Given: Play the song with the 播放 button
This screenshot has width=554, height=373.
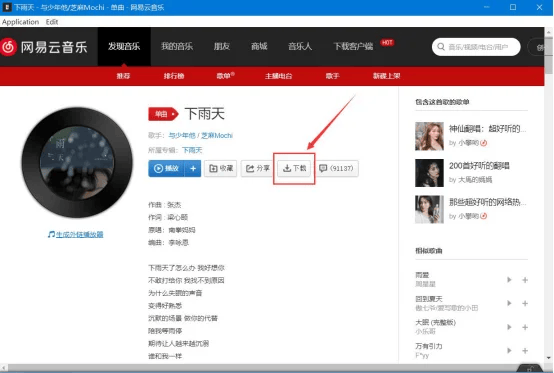Looking at the screenshot, I should [x=166, y=168].
